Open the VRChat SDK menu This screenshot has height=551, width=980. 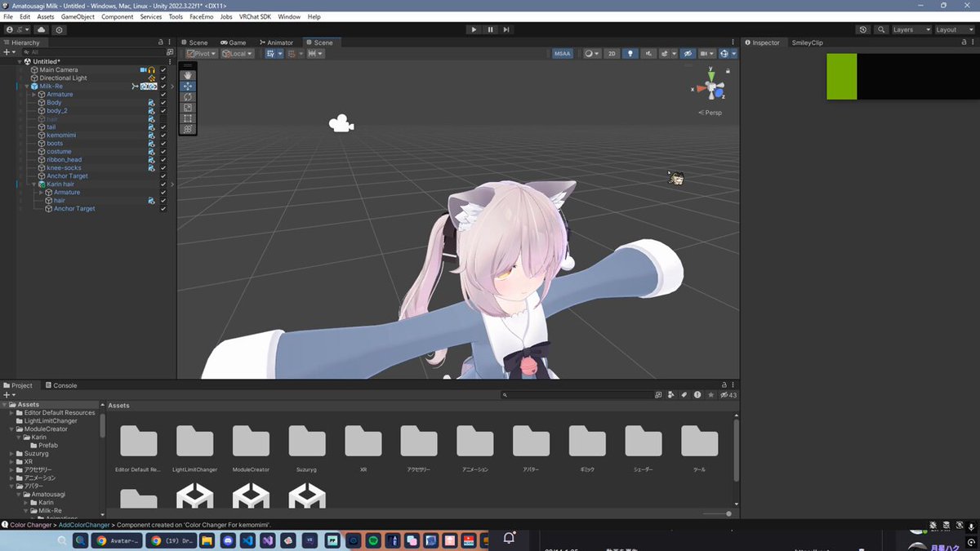(255, 16)
